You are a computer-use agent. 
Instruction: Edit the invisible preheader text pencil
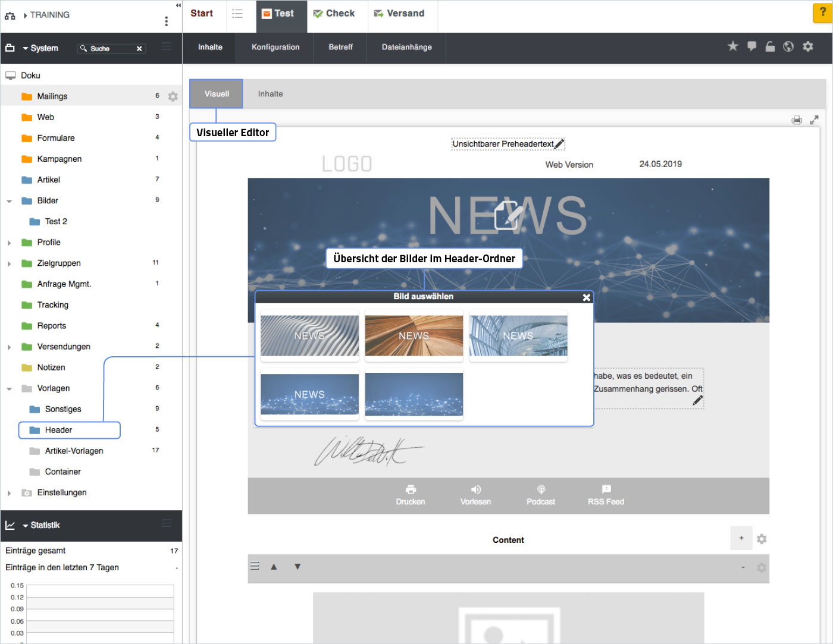point(559,144)
